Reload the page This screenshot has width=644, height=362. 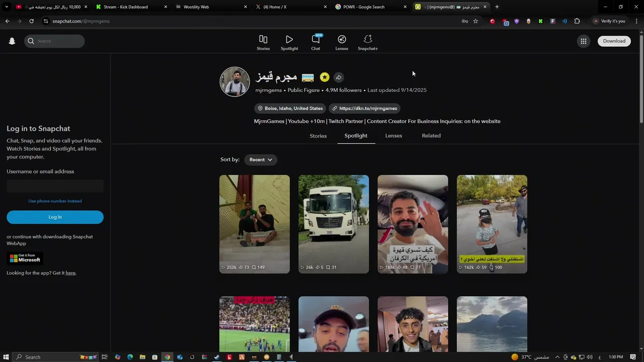(31, 21)
